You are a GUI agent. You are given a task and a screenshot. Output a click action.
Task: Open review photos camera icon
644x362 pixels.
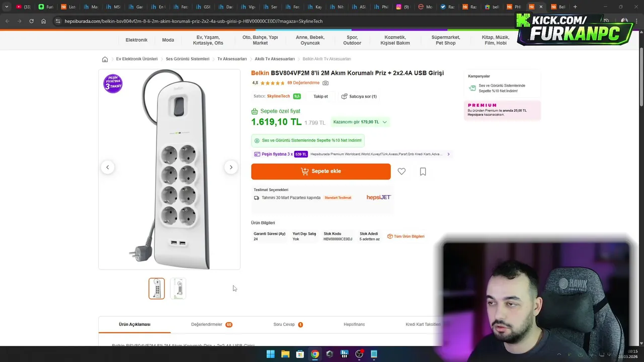pyautogui.click(x=326, y=83)
